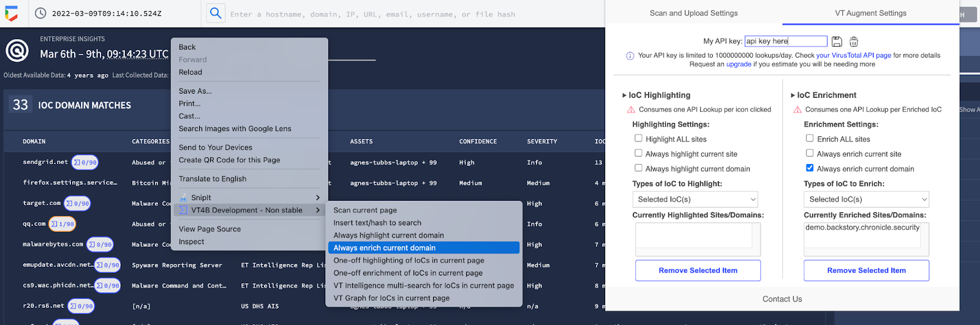Toggle Always highlight current domain checkbox
This screenshot has width=980, height=325.
[638, 168]
